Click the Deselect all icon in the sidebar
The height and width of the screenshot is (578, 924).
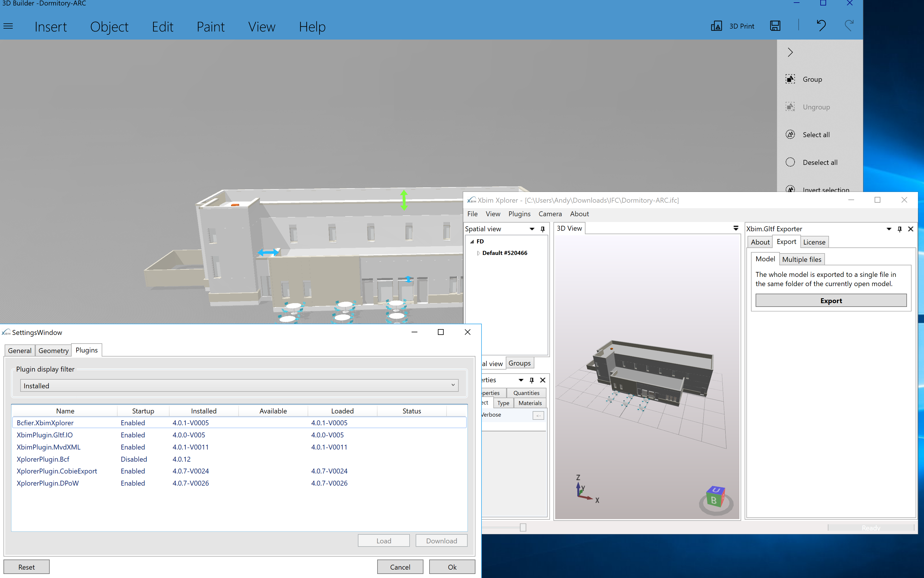click(791, 162)
